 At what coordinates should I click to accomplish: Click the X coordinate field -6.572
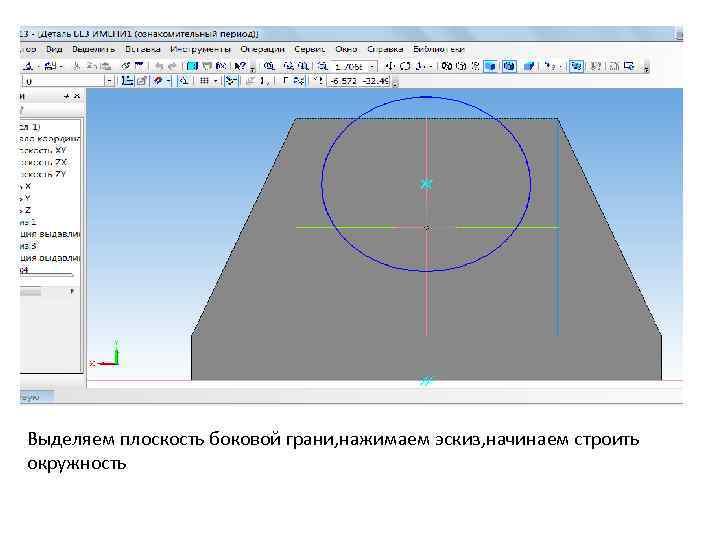pyautogui.click(x=343, y=81)
